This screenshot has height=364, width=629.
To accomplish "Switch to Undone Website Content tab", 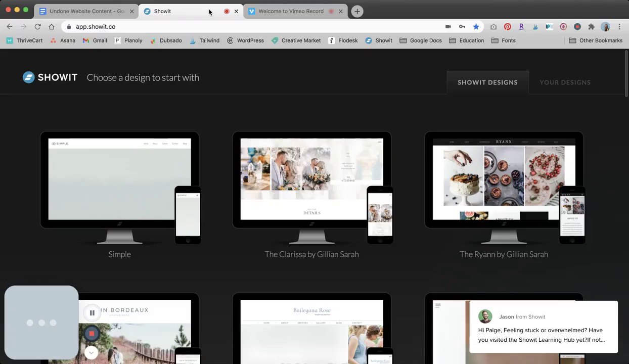I will 87,11.
